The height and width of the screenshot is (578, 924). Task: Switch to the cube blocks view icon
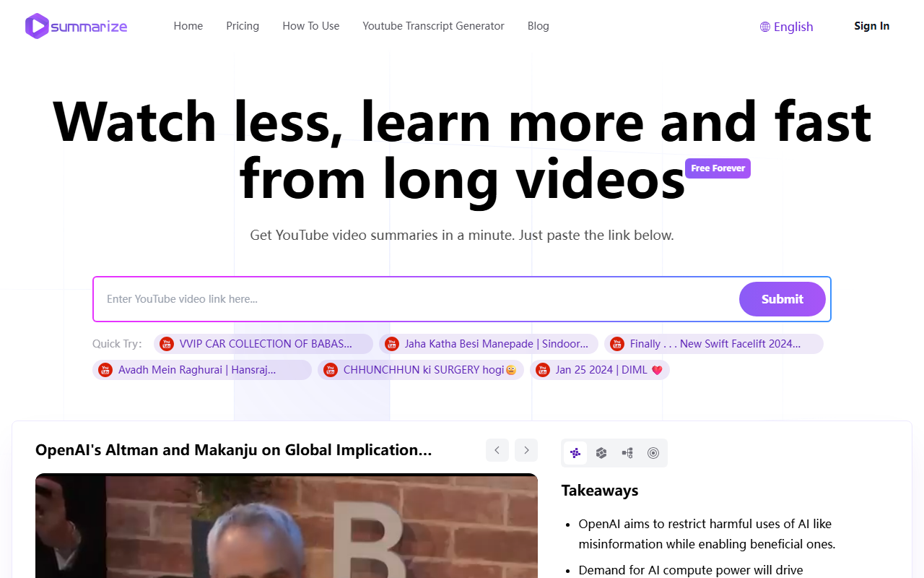click(601, 453)
